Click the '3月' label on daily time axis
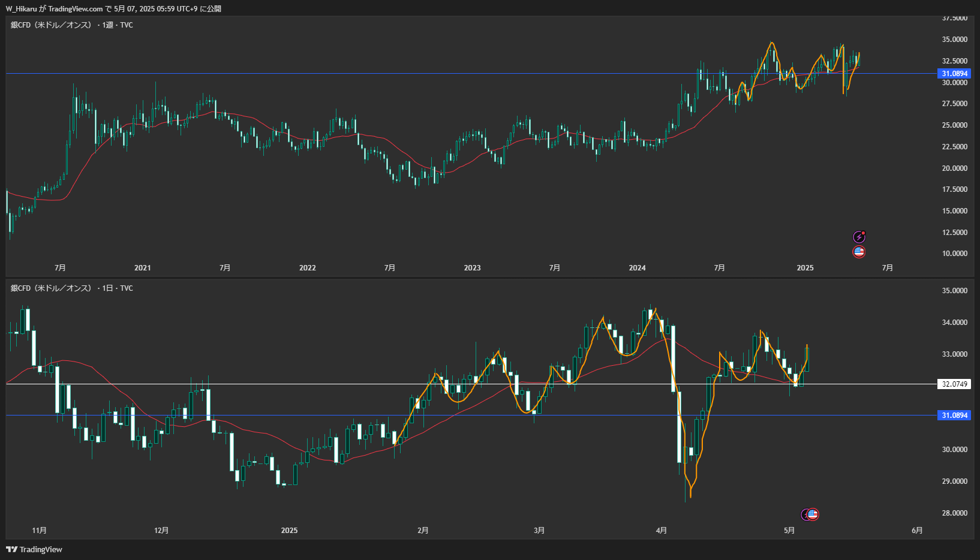The width and height of the screenshot is (980, 560). 540,531
